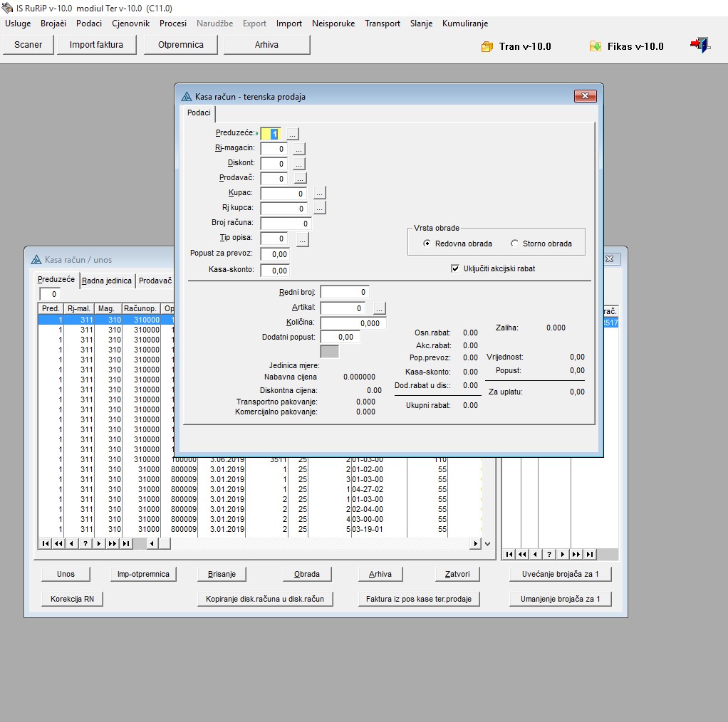This screenshot has height=722, width=728.
Task: Click the question mark in left table navigator
Action: click(x=85, y=543)
